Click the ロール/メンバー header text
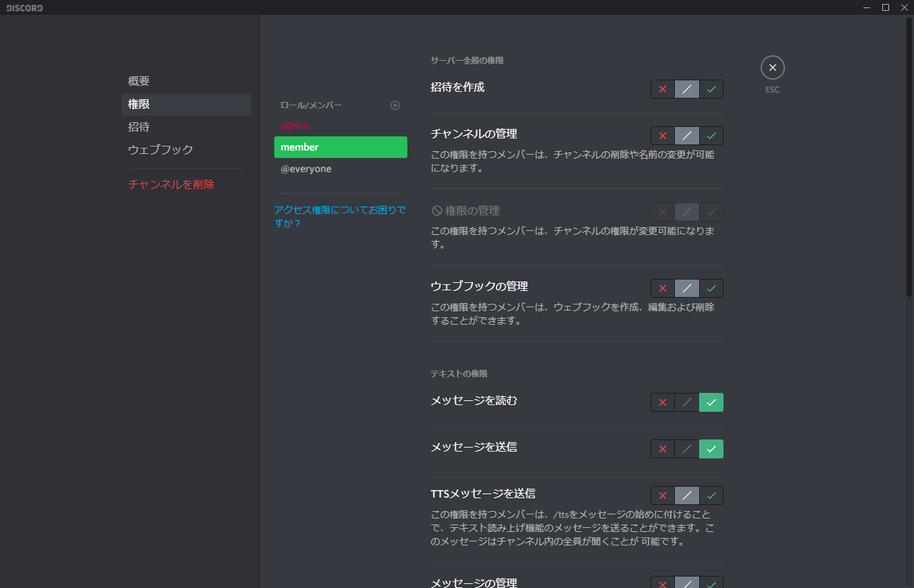 [311, 105]
